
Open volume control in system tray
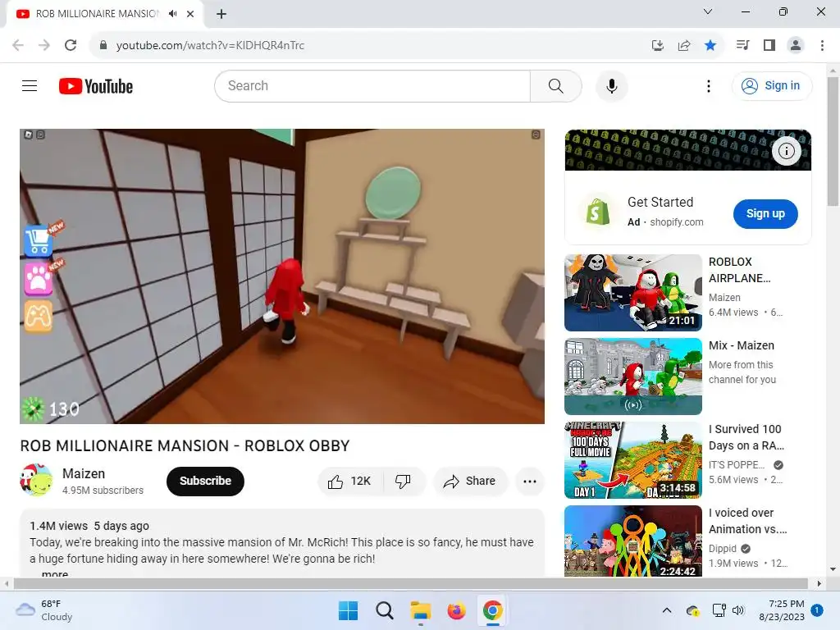737,610
